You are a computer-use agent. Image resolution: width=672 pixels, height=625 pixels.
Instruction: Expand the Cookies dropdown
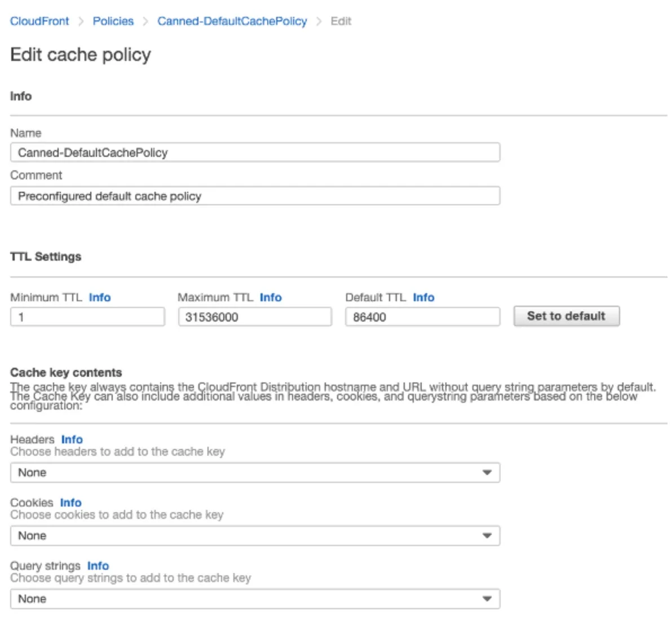click(255, 535)
